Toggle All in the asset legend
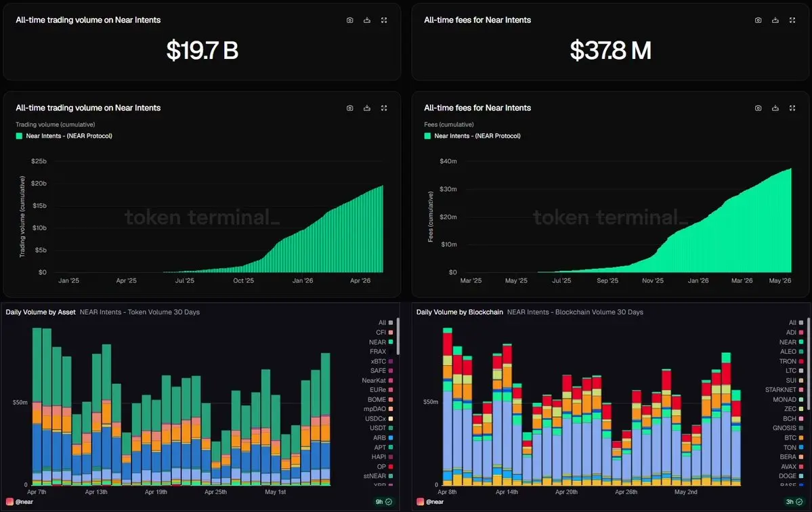Image resolution: width=812 pixels, height=512 pixels. [385, 322]
